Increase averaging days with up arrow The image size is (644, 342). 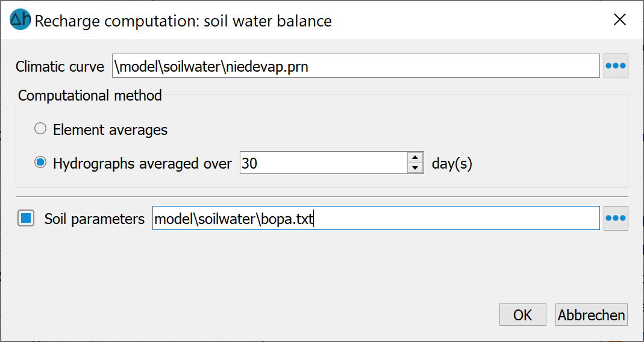pyautogui.click(x=415, y=158)
